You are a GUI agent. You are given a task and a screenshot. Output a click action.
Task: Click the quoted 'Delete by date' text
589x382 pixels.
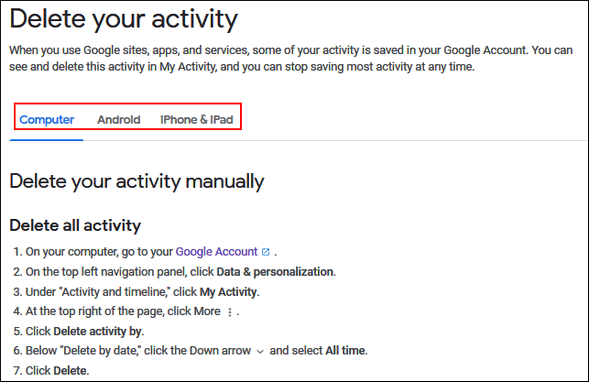(101, 350)
